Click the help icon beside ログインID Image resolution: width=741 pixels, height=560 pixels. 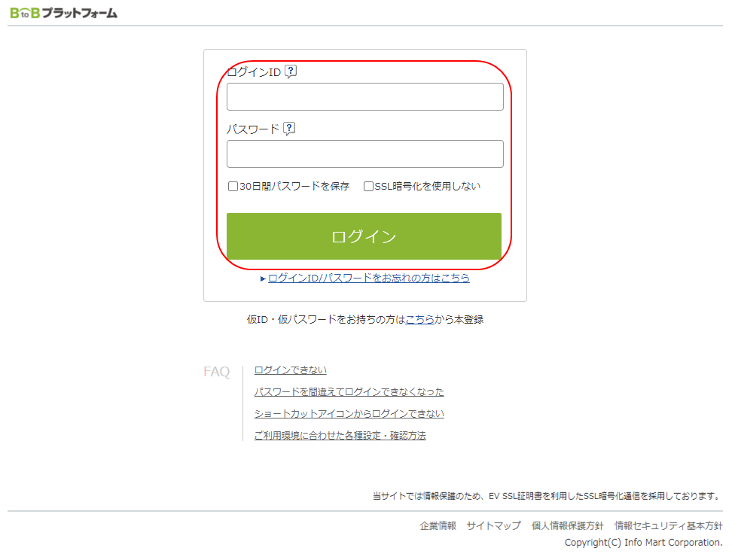pyautogui.click(x=291, y=72)
